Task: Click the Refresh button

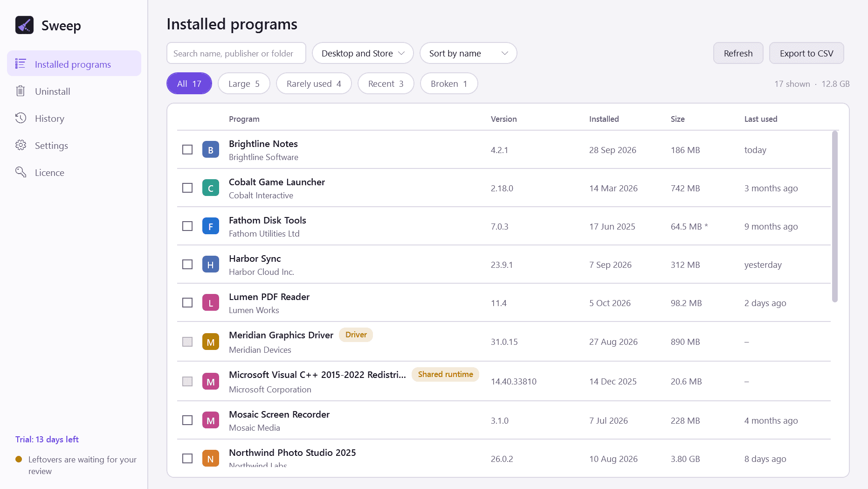Action: tap(738, 53)
